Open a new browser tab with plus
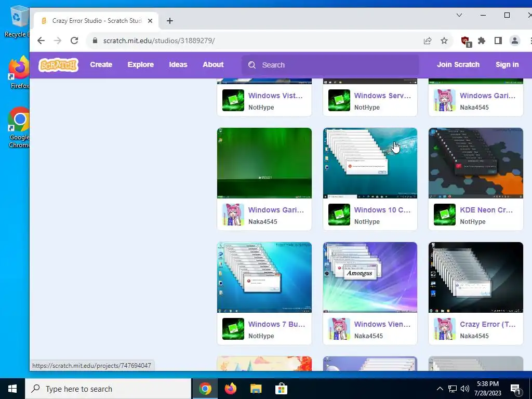This screenshot has width=532, height=399. 170,21
